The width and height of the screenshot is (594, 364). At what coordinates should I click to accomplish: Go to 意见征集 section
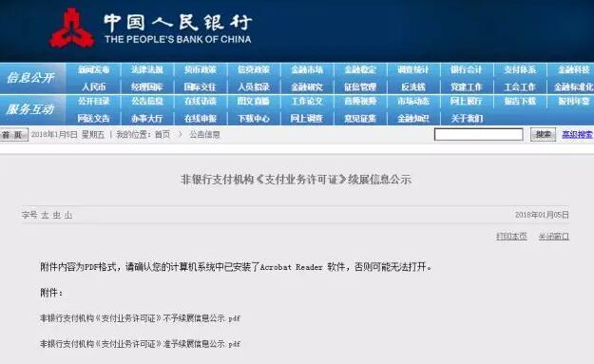(x=360, y=119)
